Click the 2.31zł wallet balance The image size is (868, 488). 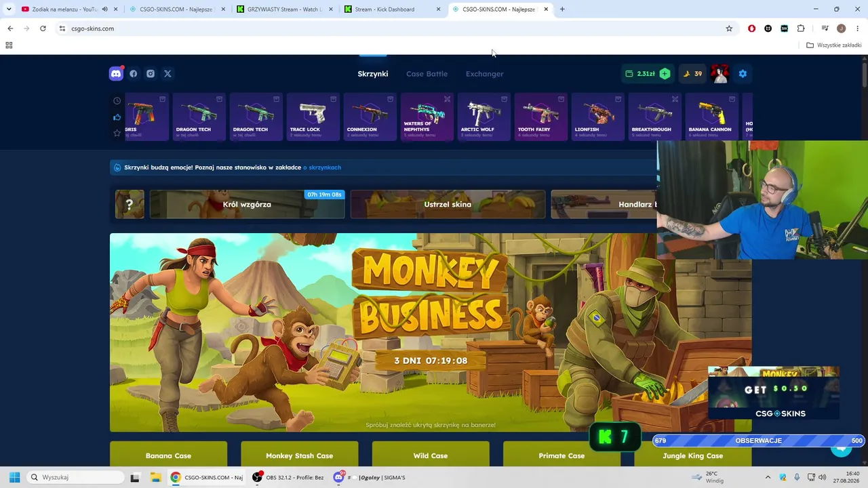point(641,74)
